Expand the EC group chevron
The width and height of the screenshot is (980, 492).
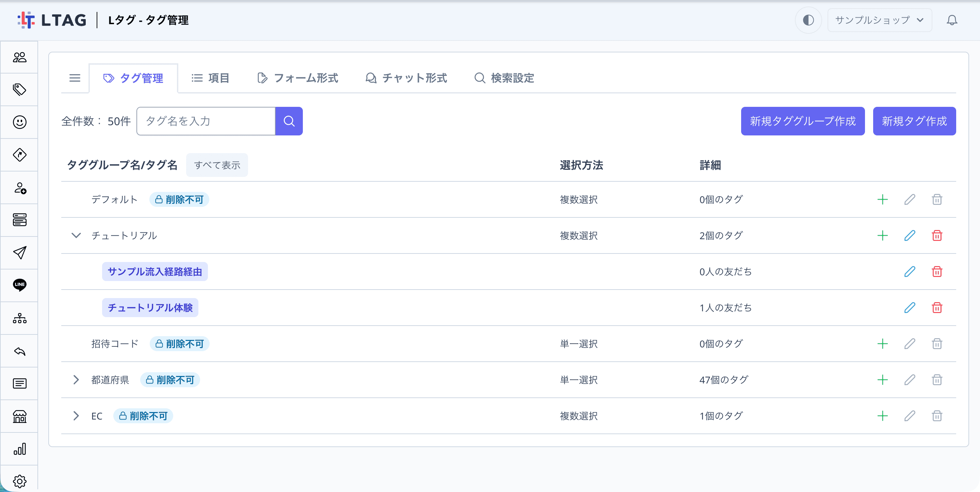(x=76, y=416)
